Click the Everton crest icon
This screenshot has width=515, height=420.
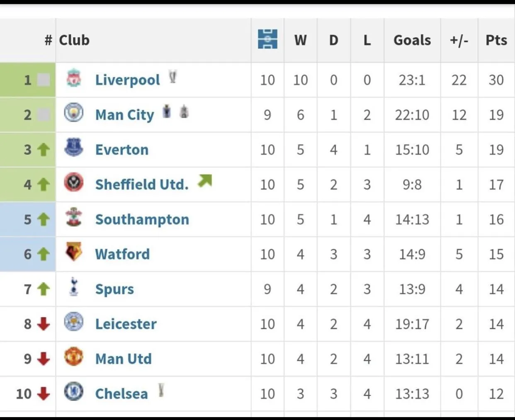74,148
